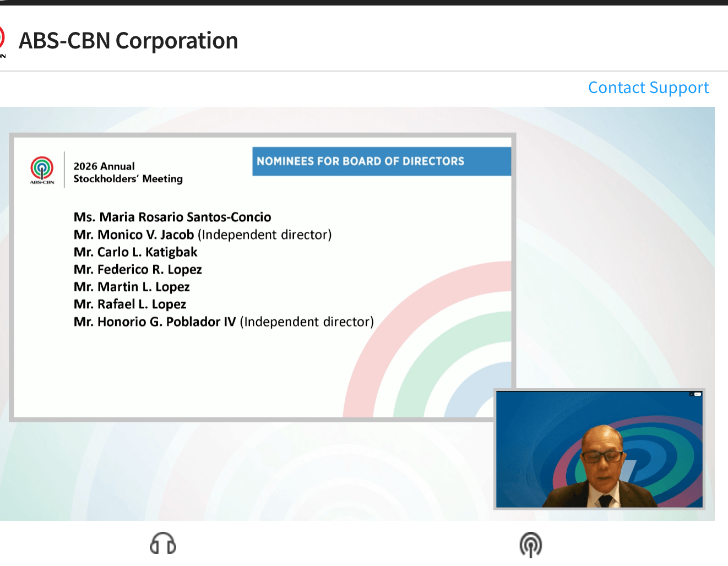Select the presenter webcam video thumbnail
Viewport: 728px width, 566px height.
(x=599, y=449)
